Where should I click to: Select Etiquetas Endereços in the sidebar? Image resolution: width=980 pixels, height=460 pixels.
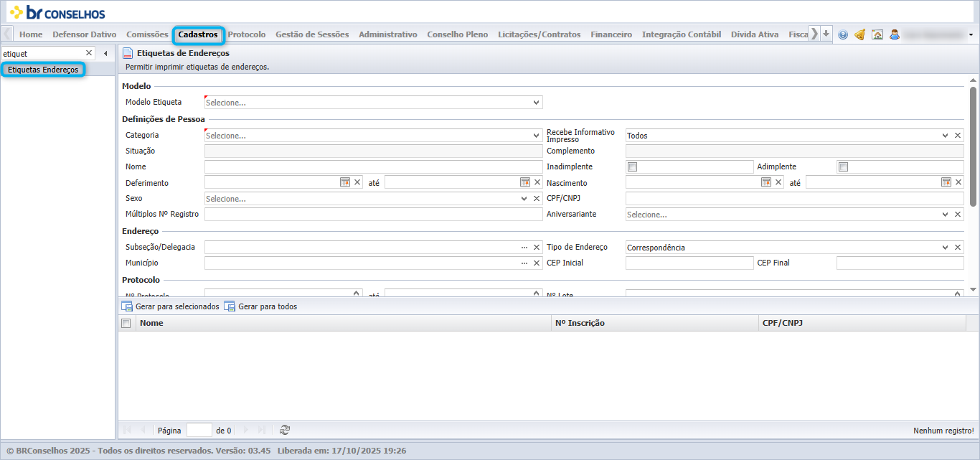coord(43,70)
